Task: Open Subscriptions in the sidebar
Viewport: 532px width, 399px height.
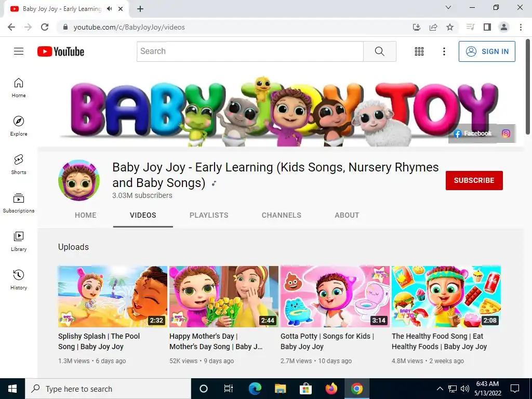Action: pyautogui.click(x=19, y=203)
